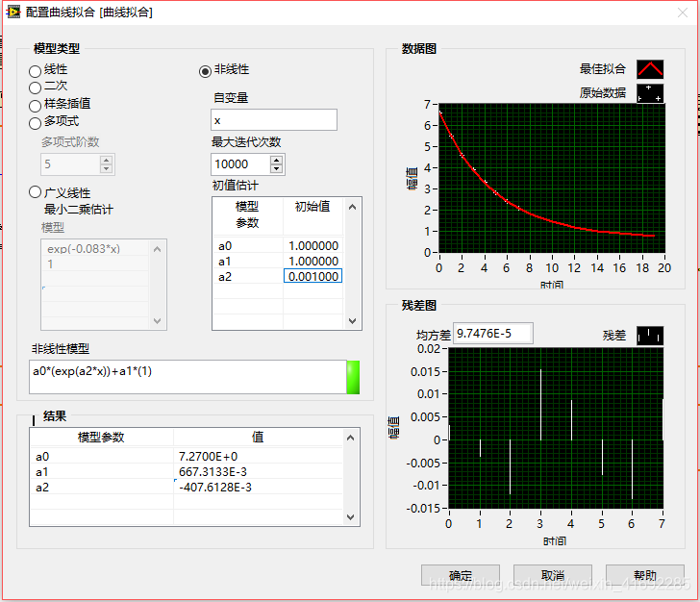The height and width of the screenshot is (602, 700).
Task: Click the 值 column header in 结果 table
Action: click(258, 438)
